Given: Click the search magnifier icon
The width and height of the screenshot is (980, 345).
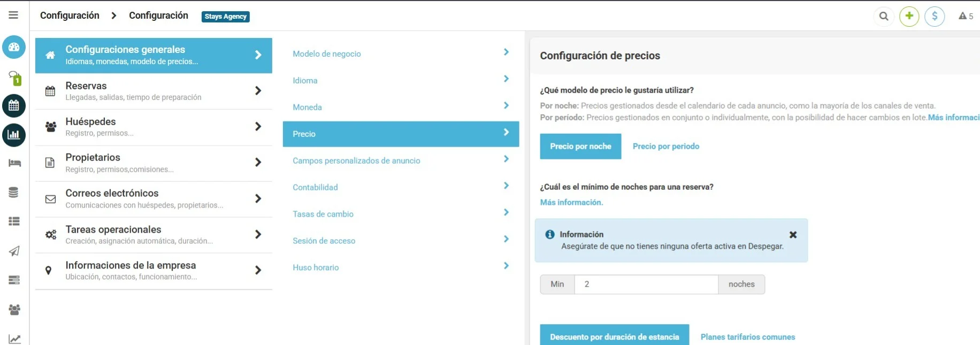Looking at the screenshot, I should [884, 16].
